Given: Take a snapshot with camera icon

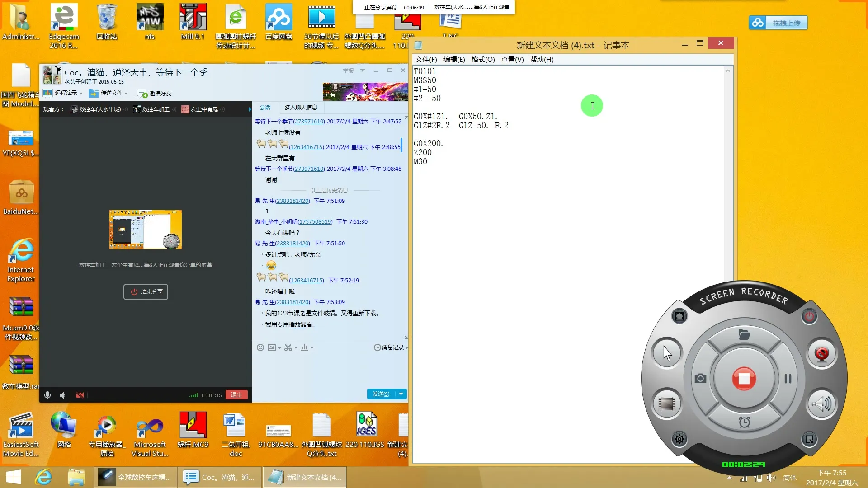Looking at the screenshot, I should [700, 379].
